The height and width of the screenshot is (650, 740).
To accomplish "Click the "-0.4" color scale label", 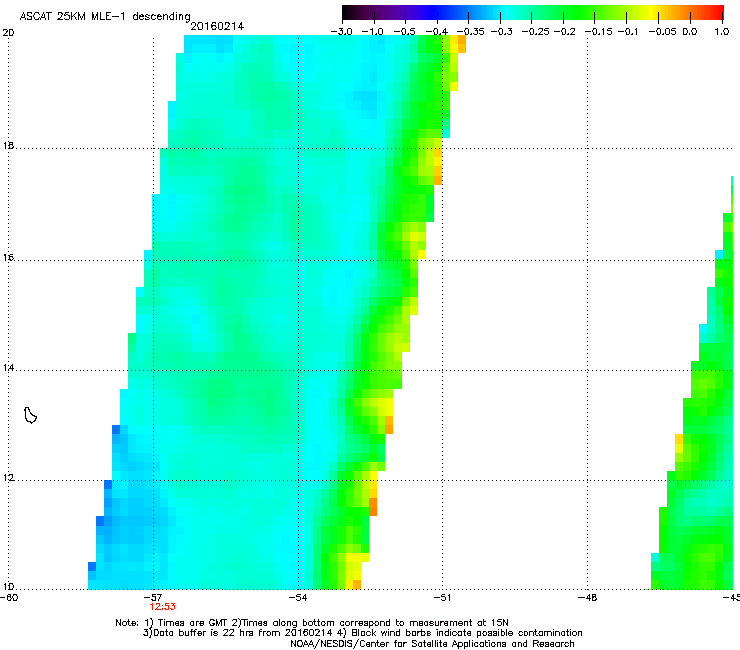I will click(x=437, y=32).
